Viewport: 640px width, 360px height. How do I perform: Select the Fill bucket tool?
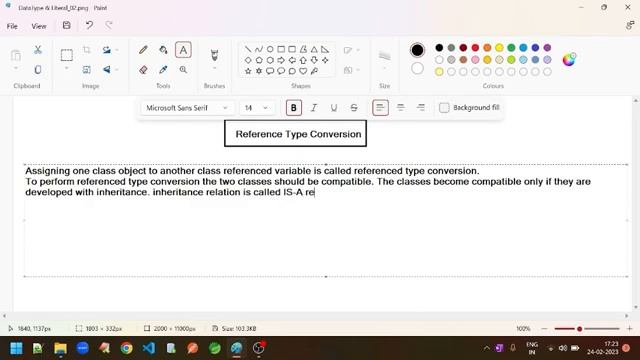[x=163, y=50]
